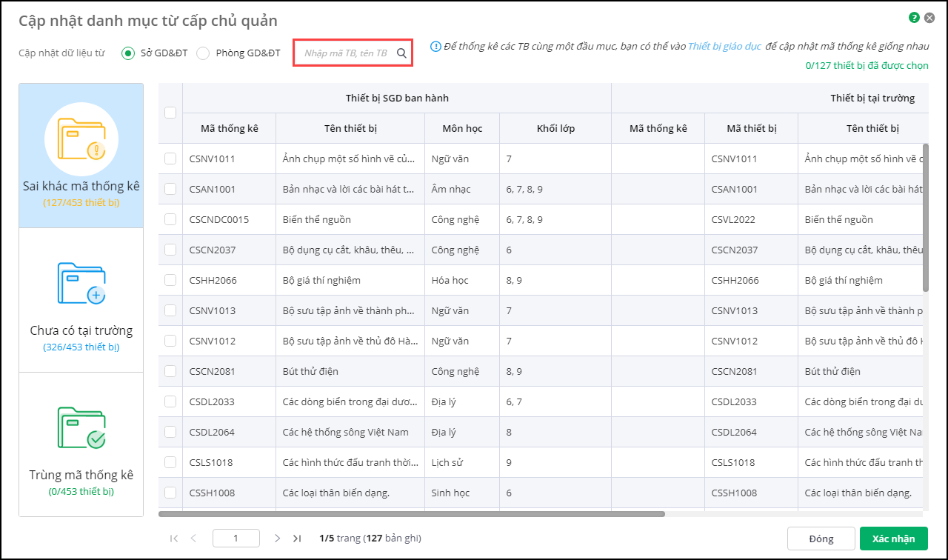Click the 'Sai khác mã thống kê' folder icon
The image size is (948, 560).
tap(81, 139)
